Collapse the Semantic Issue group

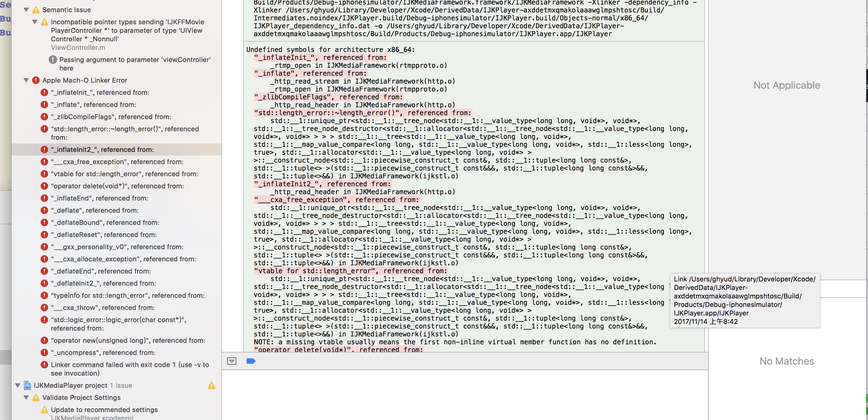pos(26,10)
